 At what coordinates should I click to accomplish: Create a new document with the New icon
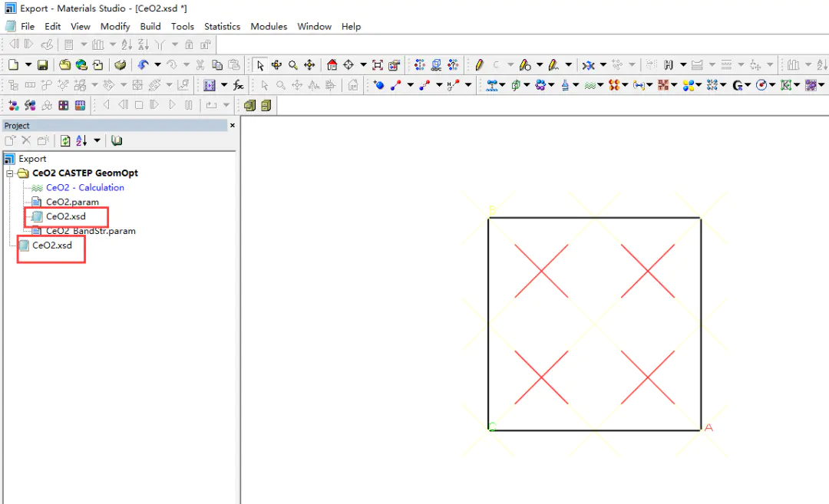(x=13, y=65)
